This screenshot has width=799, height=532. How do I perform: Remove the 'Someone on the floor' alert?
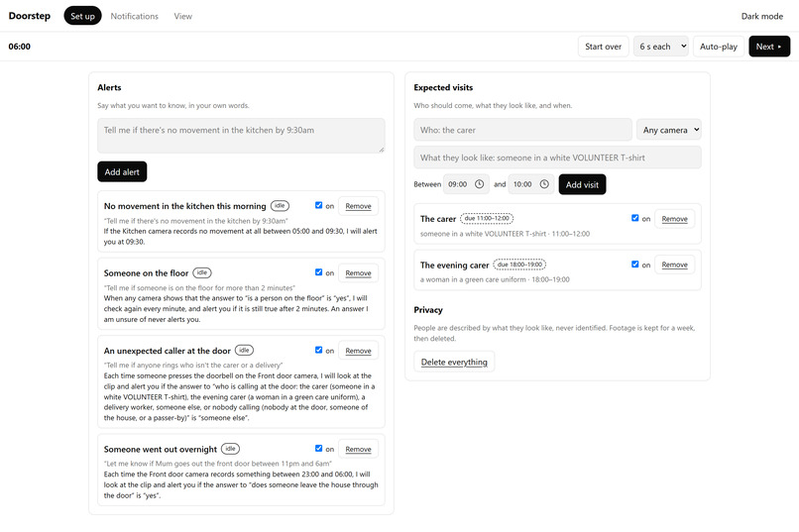pos(358,273)
